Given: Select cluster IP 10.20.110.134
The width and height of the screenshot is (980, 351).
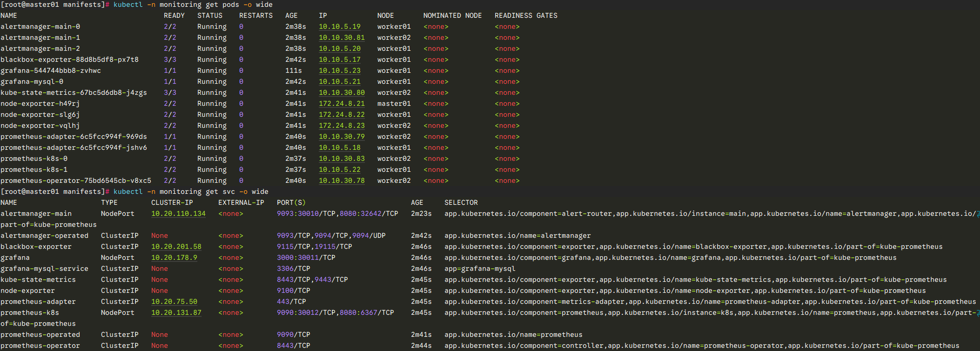Looking at the screenshot, I should click(x=178, y=214).
